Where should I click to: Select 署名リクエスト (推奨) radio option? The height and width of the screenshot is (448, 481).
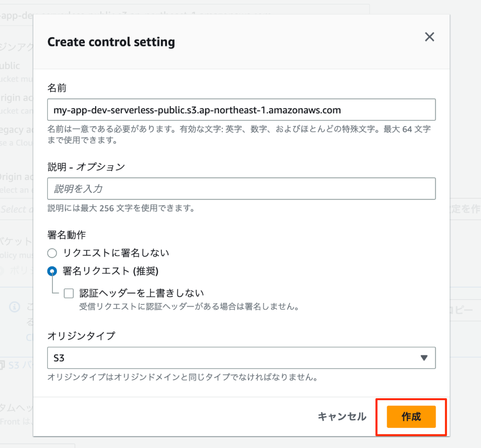(52, 271)
